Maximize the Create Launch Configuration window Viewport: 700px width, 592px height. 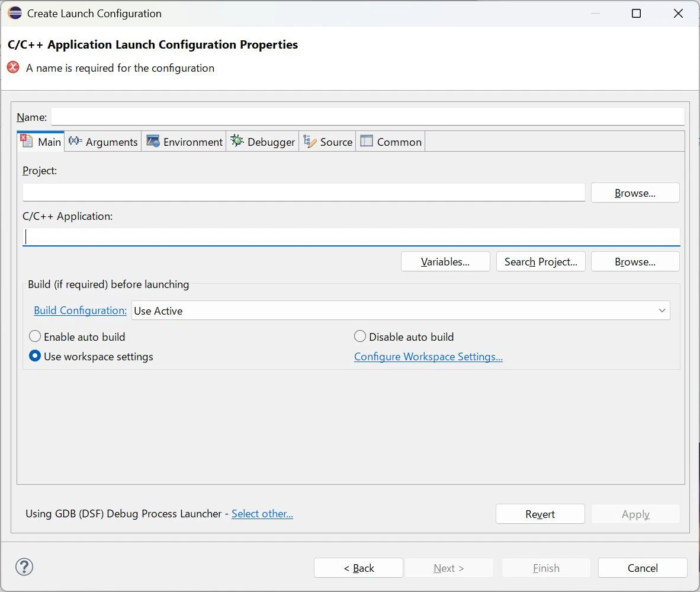[x=636, y=14]
